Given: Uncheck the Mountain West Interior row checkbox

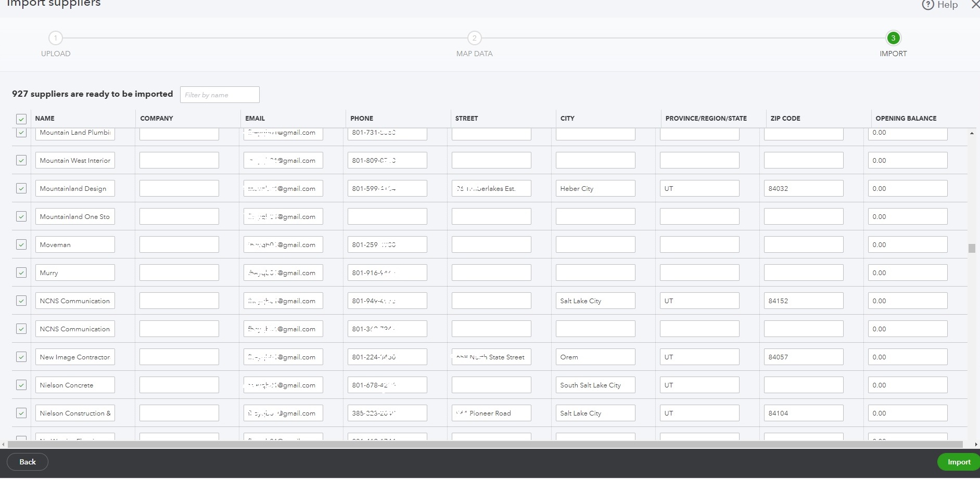Looking at the screenshot, I should (x=21, y=160).
